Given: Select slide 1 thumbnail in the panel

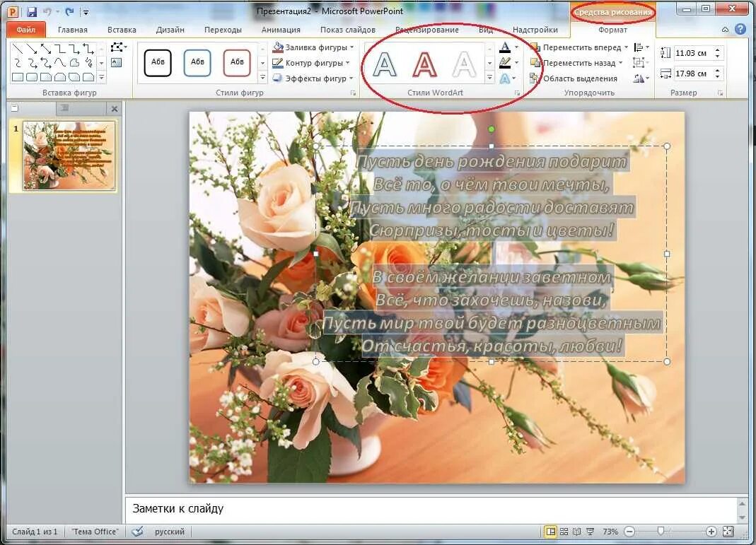Looking at the screenshot, I should (x=69, y=156).
